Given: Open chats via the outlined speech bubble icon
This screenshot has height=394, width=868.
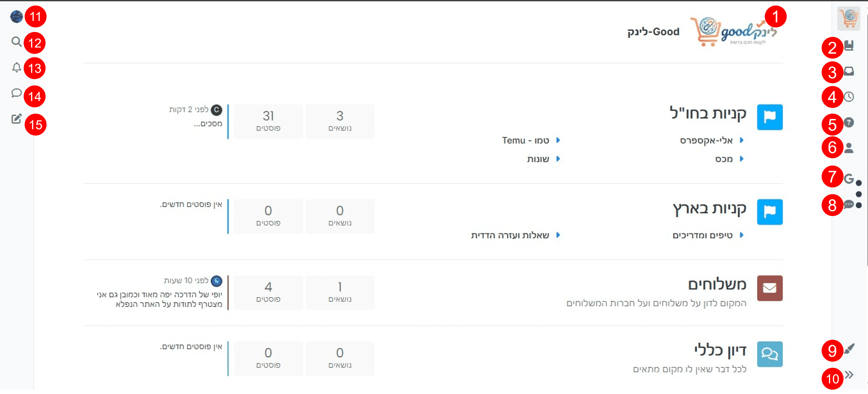Looking at the screenshot, I should click(x=16, y=93).
